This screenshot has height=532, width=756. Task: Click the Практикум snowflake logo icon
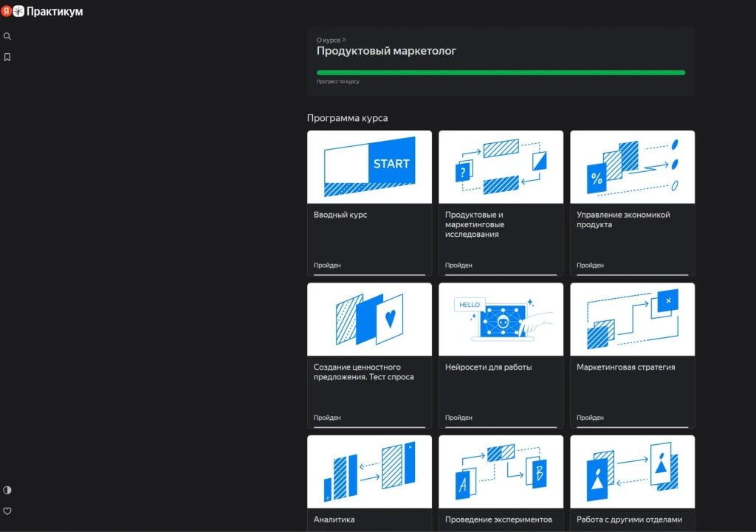click(18, 11)
